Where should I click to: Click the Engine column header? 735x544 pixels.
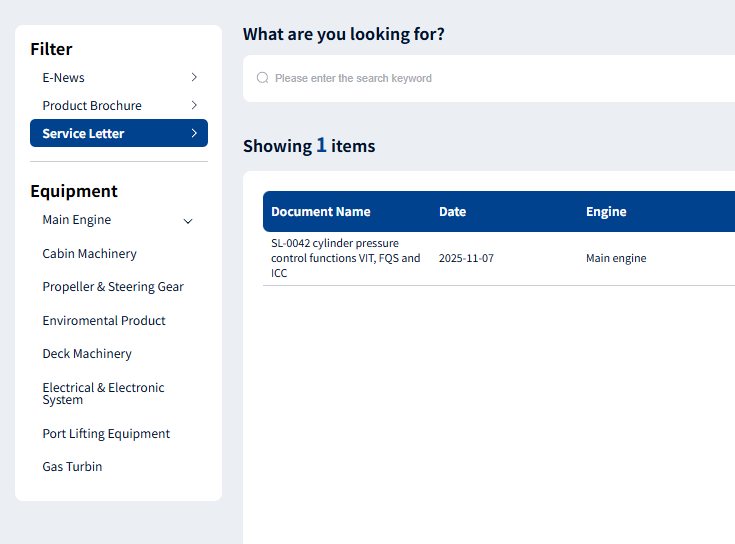[x=606, y=212]
